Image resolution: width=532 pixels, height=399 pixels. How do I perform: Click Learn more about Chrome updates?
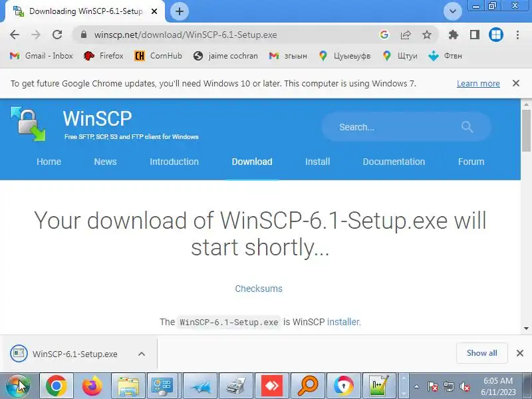478,84
